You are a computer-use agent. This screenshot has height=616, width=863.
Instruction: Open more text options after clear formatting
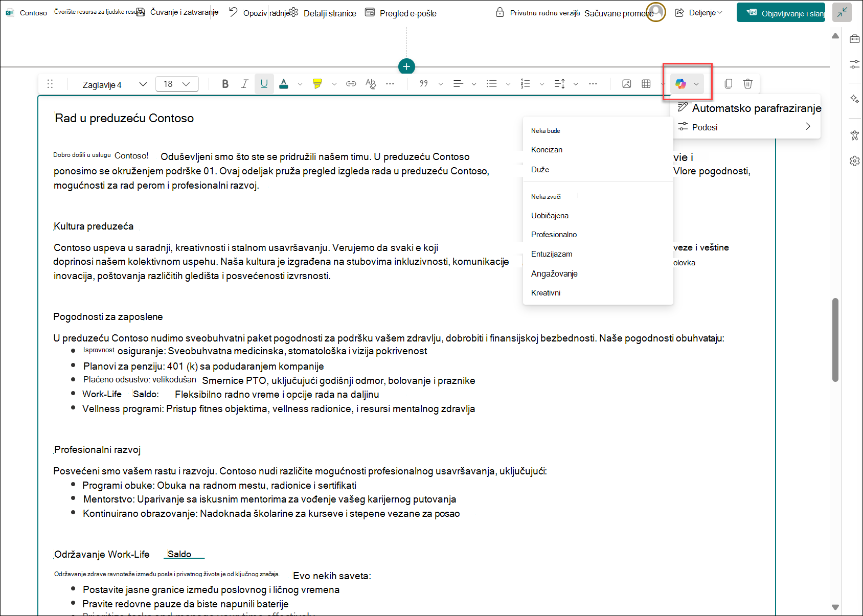(390, 84)
